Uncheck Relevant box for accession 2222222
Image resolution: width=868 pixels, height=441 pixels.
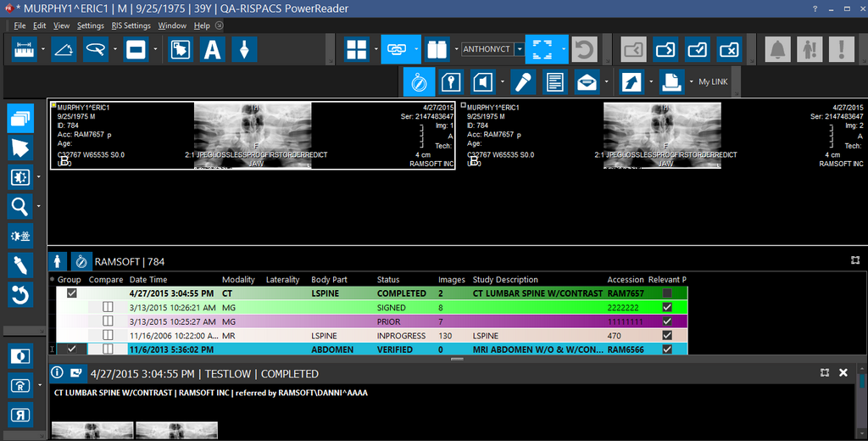(x=667, y=307)
